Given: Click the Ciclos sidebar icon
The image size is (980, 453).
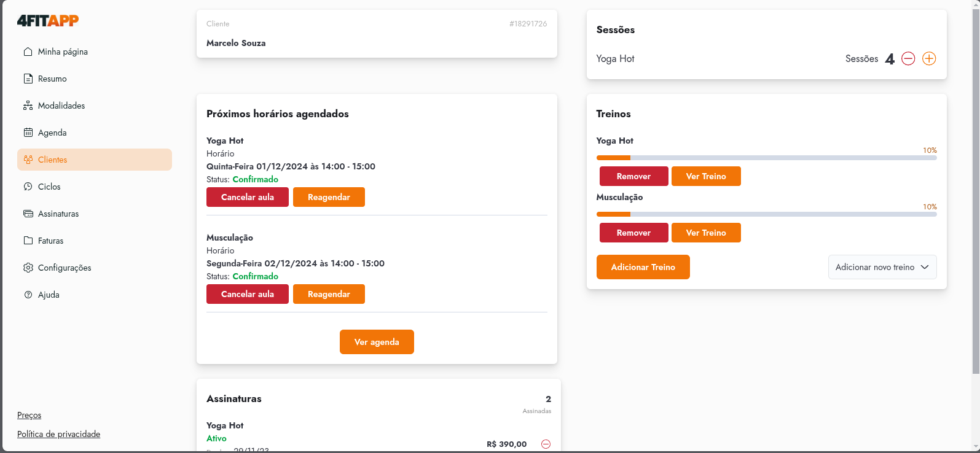Looking at the screenshot, I should pos(28,187).
